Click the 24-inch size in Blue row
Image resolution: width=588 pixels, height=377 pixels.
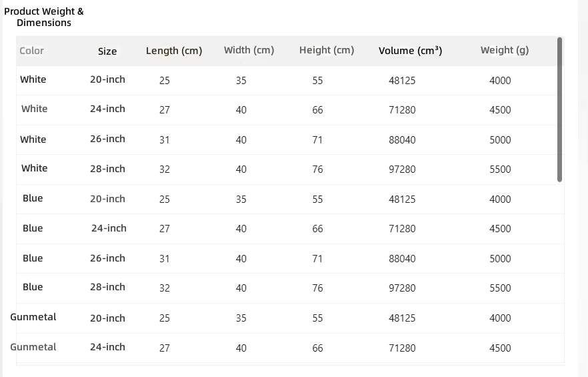[x=109, y=228]
